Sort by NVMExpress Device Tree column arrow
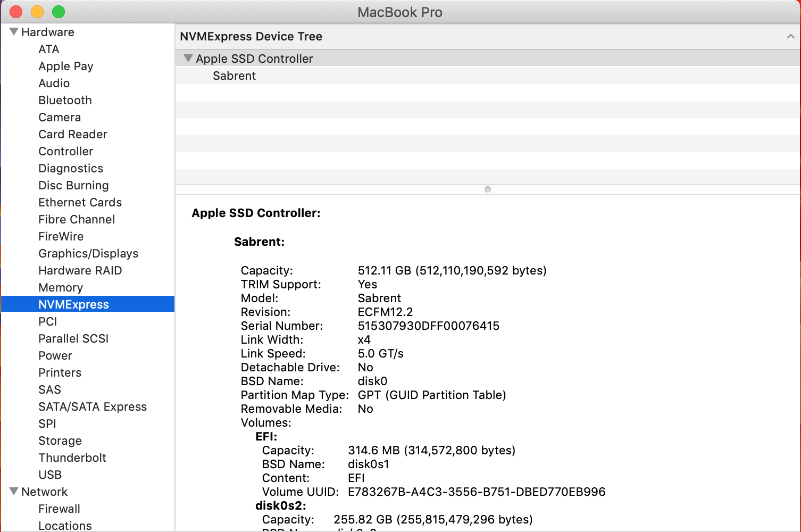 [790, 36]
